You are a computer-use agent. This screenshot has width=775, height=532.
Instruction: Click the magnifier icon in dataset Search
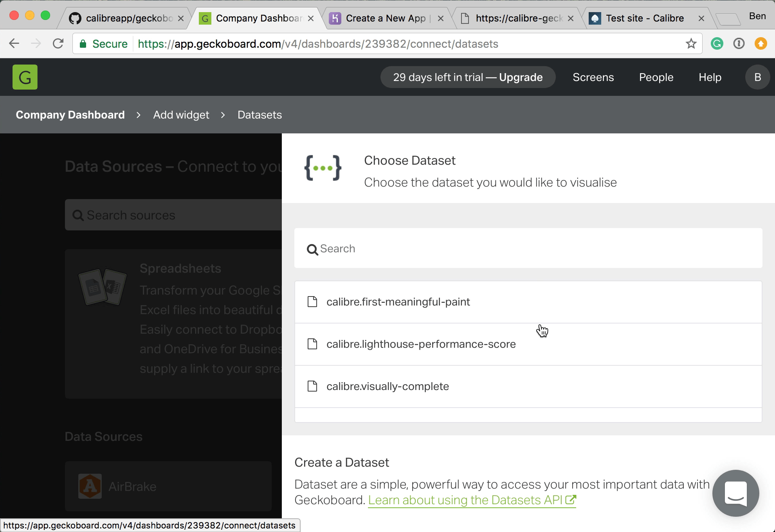point(312,249)
